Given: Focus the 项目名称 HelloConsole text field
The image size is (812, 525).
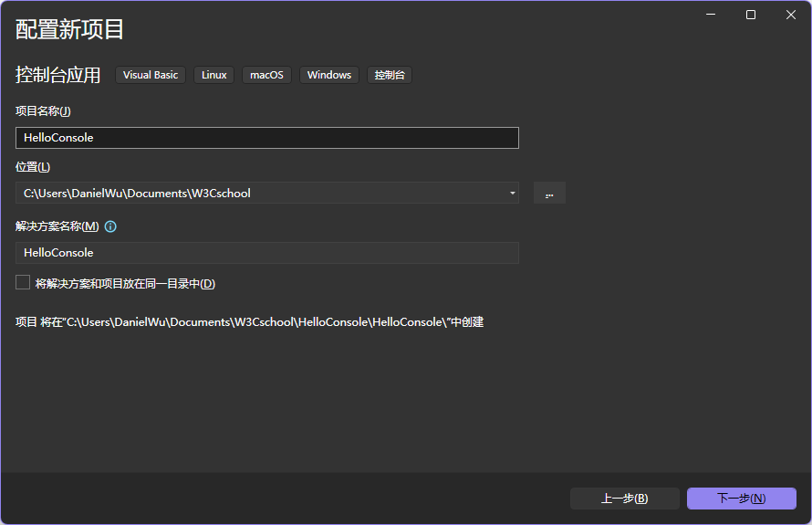Looking at the screenshot, I should point(266,138).
